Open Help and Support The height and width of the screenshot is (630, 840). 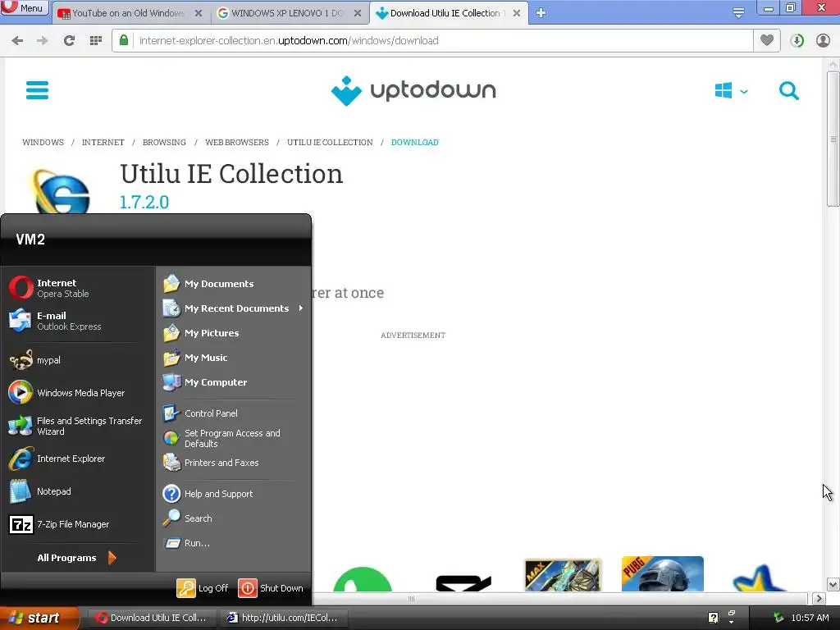(x=233, y=493)
